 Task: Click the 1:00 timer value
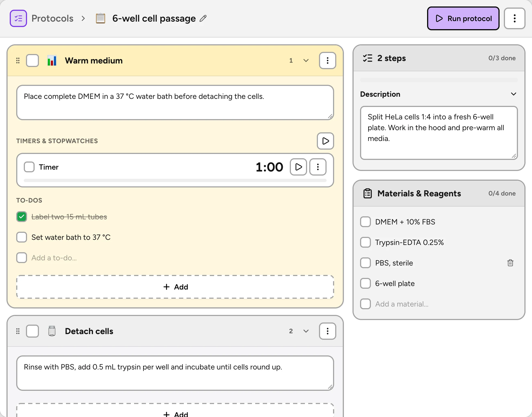(x=269, y=167)
